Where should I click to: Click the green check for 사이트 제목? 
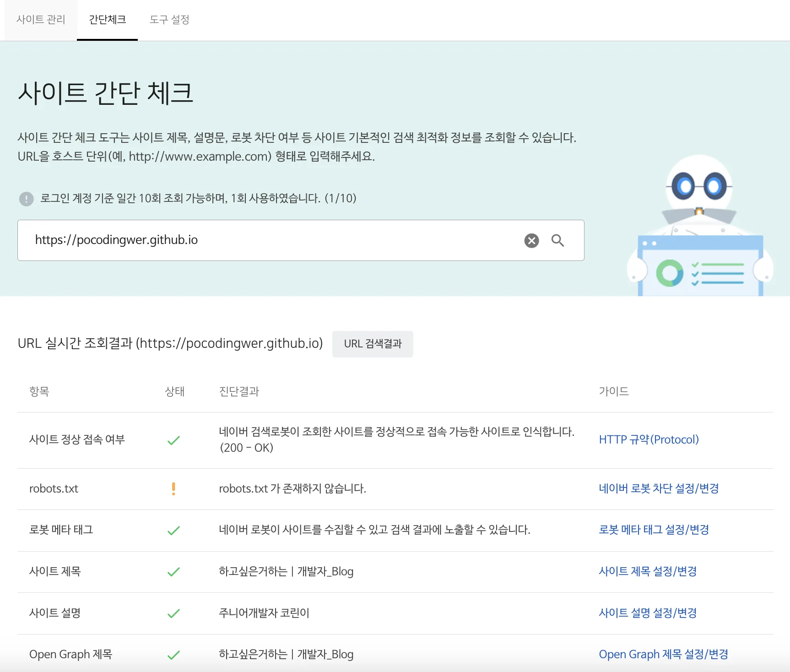point(173,572)
